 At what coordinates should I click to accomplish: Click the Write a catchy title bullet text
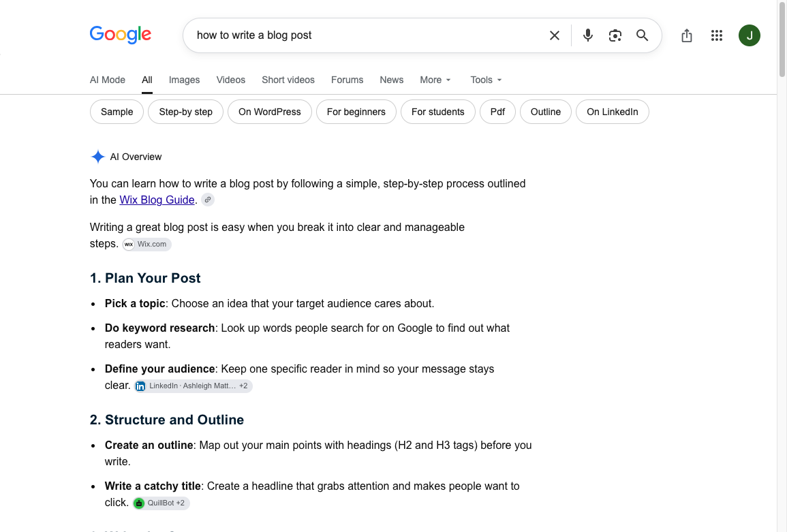click(312, 495)
